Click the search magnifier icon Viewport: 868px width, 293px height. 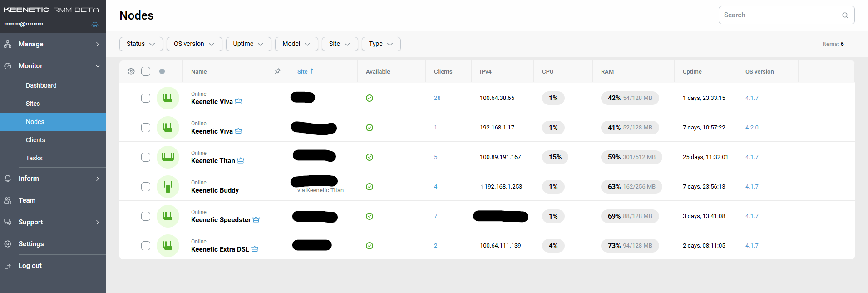coord(845,15)
